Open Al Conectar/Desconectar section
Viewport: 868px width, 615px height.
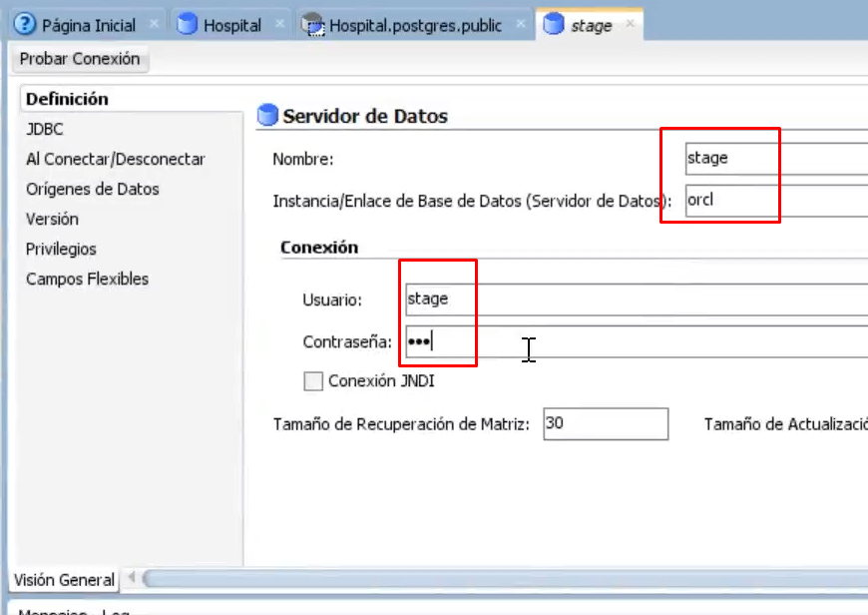point(115,159)
